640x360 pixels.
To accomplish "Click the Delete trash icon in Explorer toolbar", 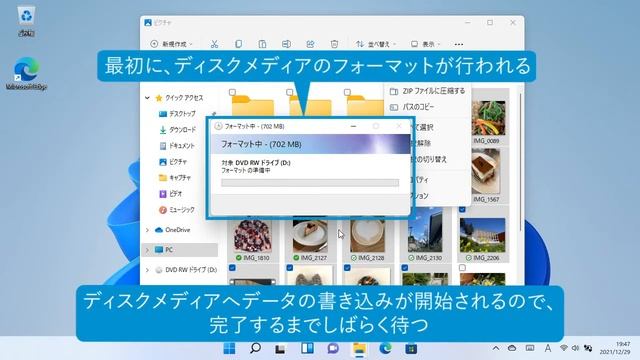I will [334, 44].
